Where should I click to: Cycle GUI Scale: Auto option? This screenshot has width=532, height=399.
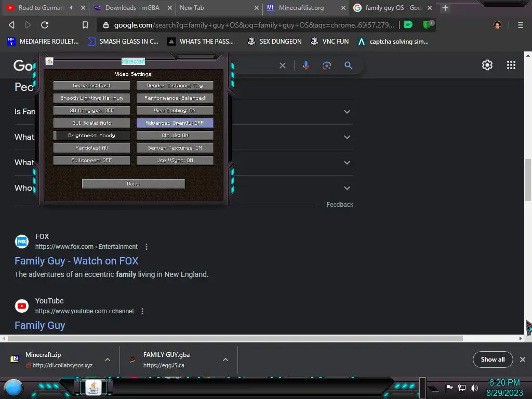91,123
